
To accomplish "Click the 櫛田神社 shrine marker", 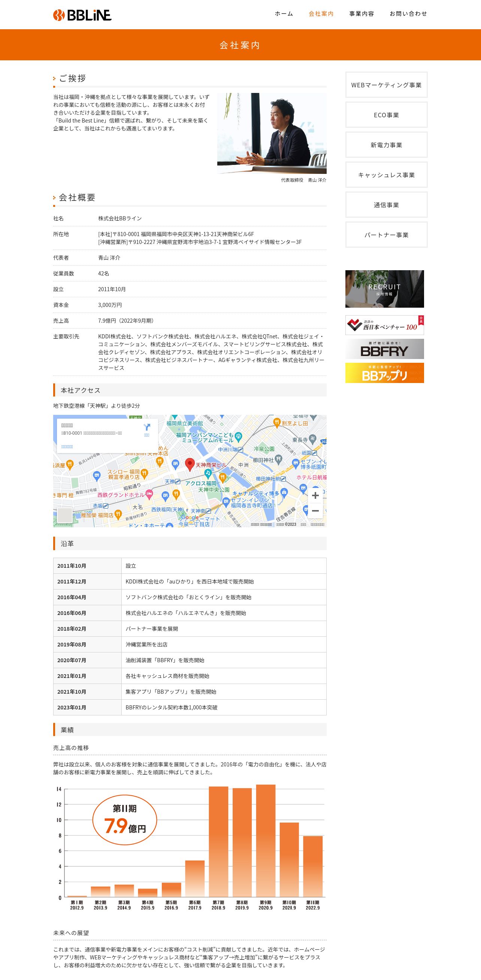I will 278,459.
